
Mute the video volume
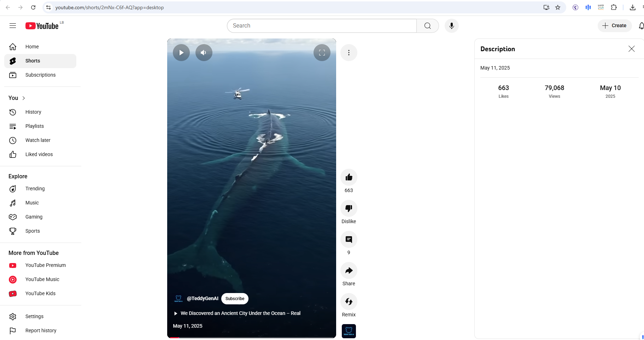tap(204, 53)
